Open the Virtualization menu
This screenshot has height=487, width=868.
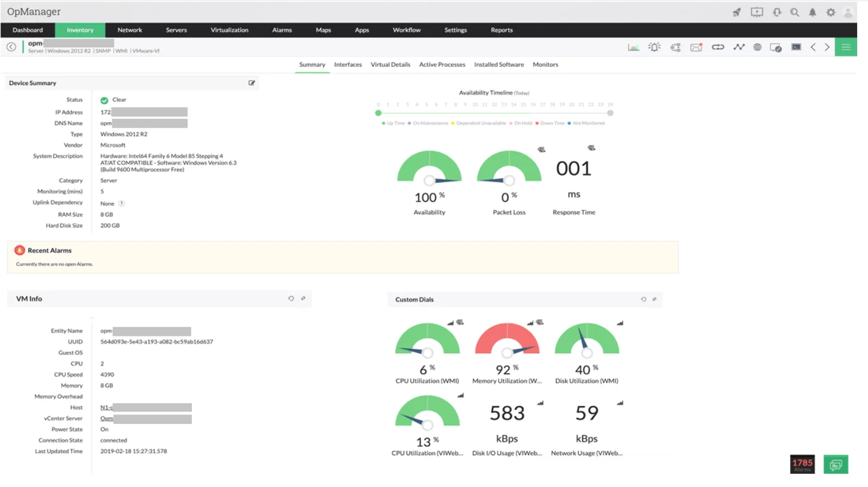point(230,30)
